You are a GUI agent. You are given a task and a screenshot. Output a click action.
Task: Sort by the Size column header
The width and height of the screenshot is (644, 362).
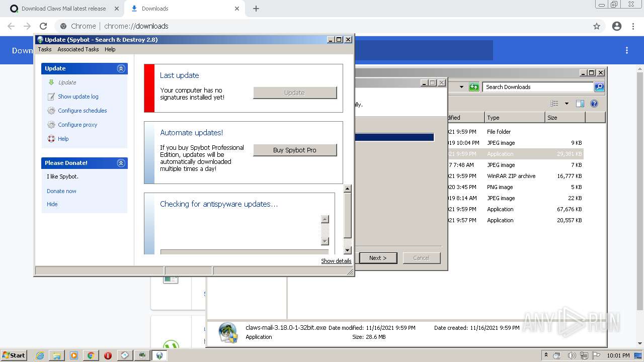pyautogui.click(x=565, y=118)
